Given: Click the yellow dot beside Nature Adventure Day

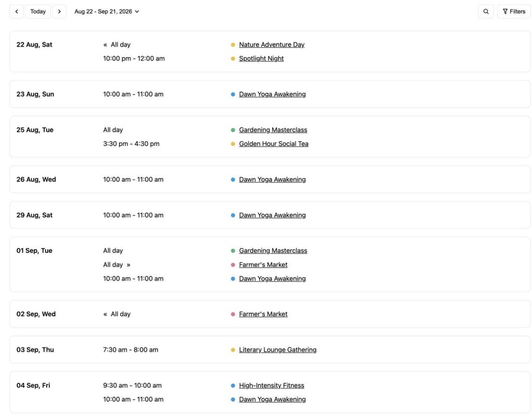Looking at the screenshot, I should [x=233, y=45].
